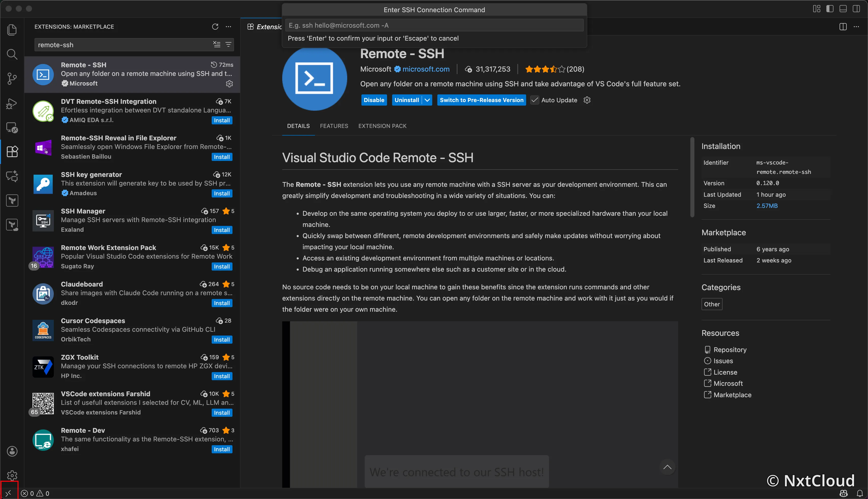Split the editor to the right
Viewport: 868px width, 499px height.
(843, 27)
